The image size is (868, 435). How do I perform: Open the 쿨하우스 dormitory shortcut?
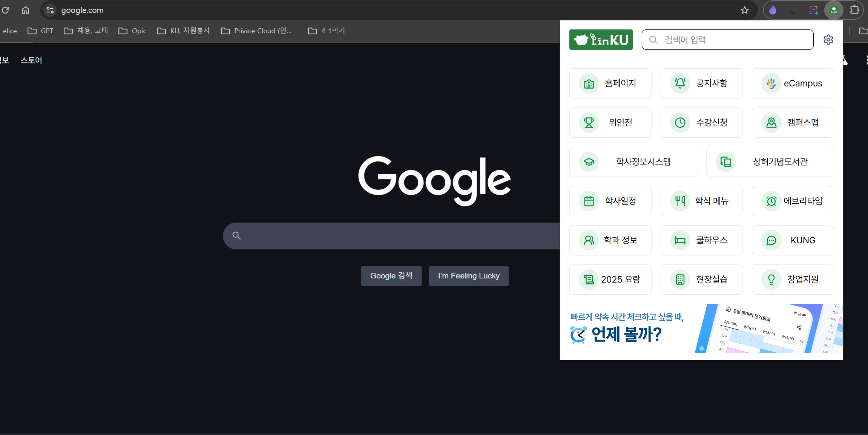click(701, 240)
